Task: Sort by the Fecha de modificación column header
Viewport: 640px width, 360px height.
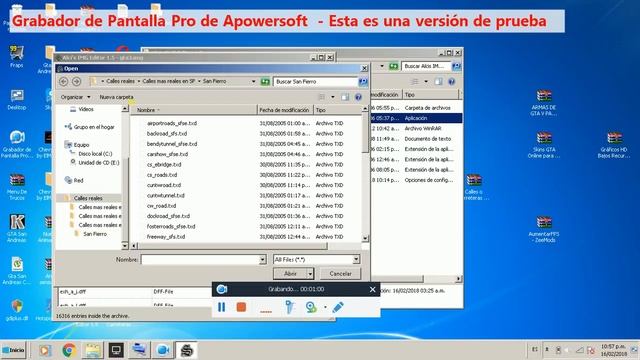Action: [x=285, y=110]
